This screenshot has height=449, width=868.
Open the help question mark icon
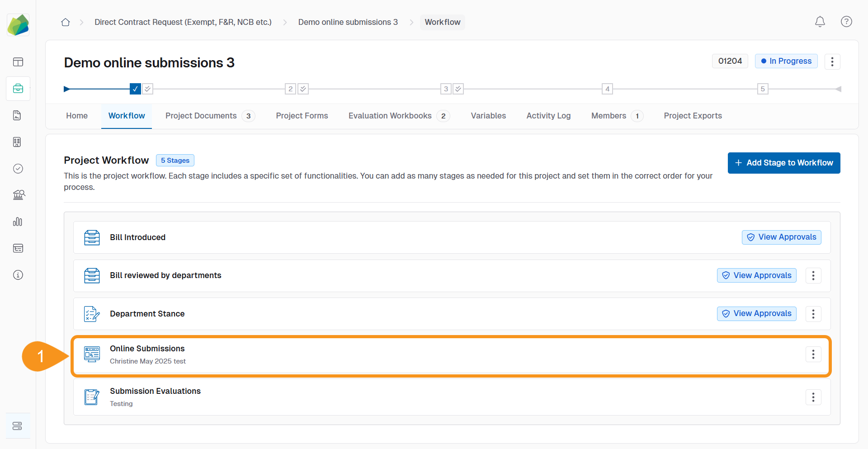[846, 22]
